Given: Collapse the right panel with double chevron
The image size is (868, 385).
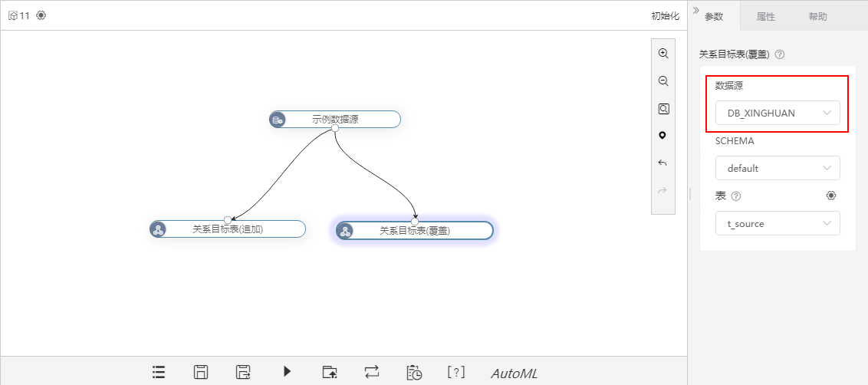Looking at the screenshot, I should [695, 11].
